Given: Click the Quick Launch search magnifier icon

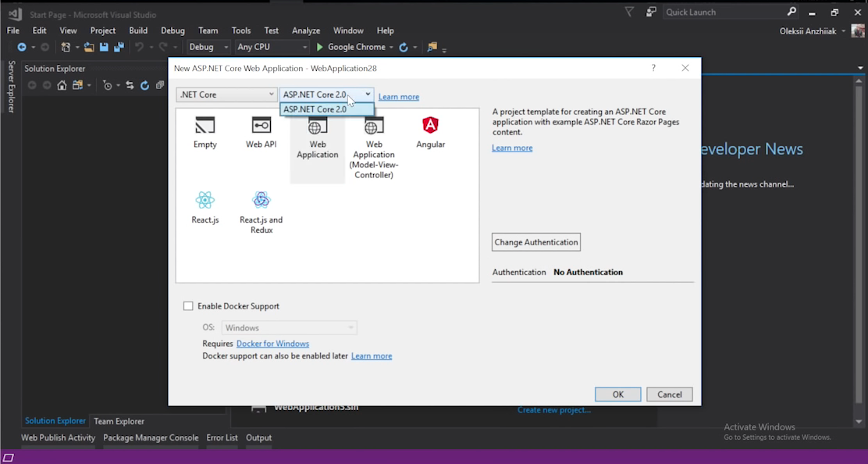Looking at the screenshot, I should point(792,12).
